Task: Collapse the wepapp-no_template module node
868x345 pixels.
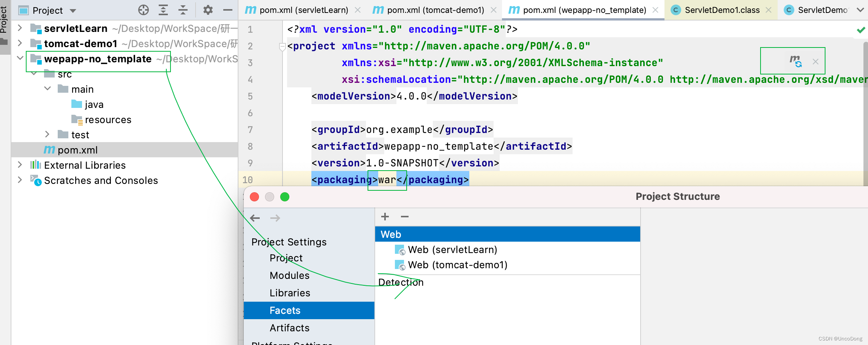Action: [20, 58]
